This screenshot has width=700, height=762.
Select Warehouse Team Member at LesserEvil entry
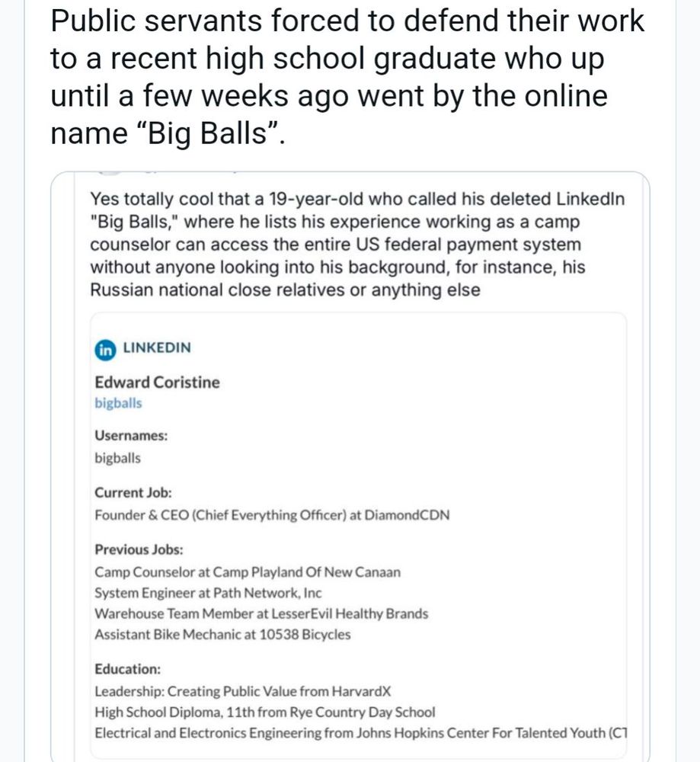[261, 613]
